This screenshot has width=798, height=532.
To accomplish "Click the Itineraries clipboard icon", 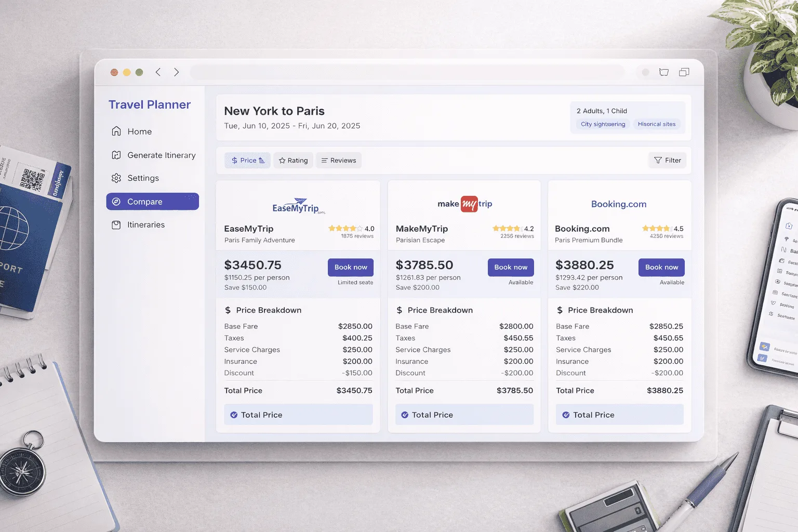I will (x=116, y=225).
